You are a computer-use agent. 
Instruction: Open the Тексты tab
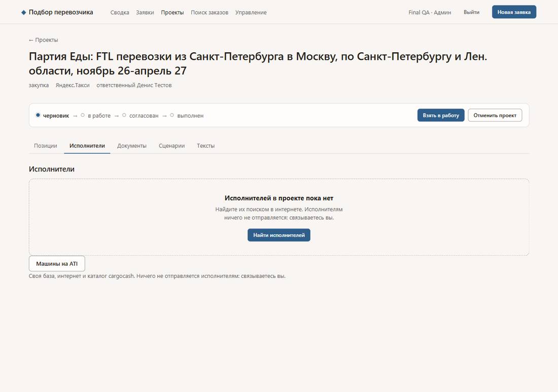coord(205,146)
